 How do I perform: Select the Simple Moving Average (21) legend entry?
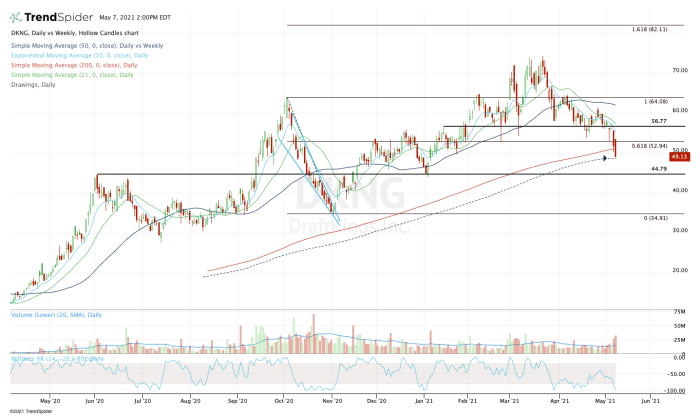coord(72,75)
